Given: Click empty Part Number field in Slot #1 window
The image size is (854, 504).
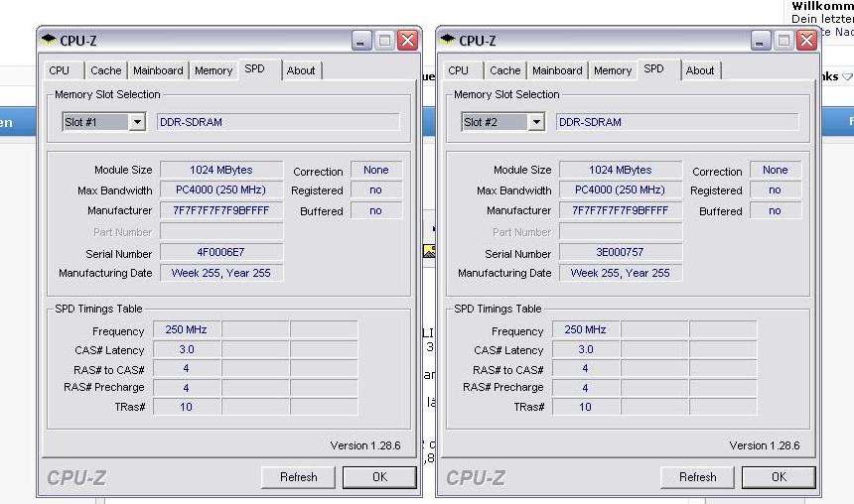Looking at the screenshot, I should [x=221, y=232].
